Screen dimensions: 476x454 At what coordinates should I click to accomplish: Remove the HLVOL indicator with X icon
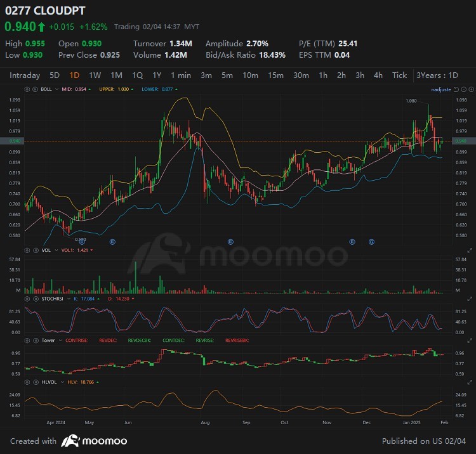(x=35, y=382)
